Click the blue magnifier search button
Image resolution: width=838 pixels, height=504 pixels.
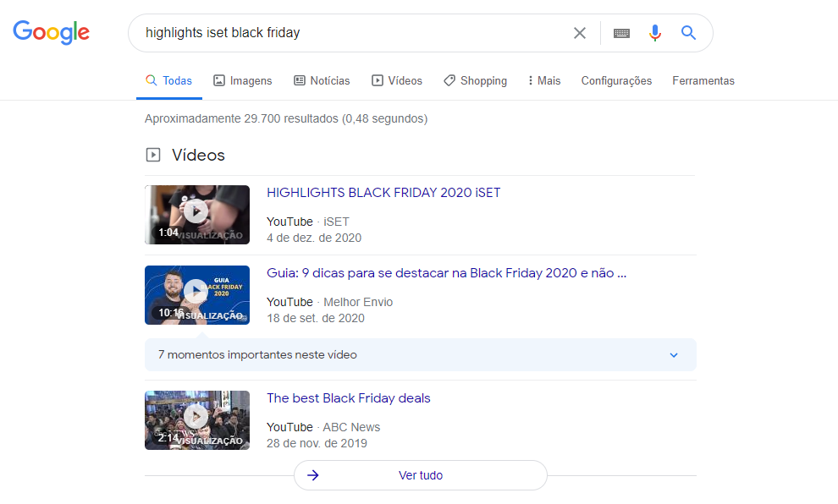[x=688, y=33]
